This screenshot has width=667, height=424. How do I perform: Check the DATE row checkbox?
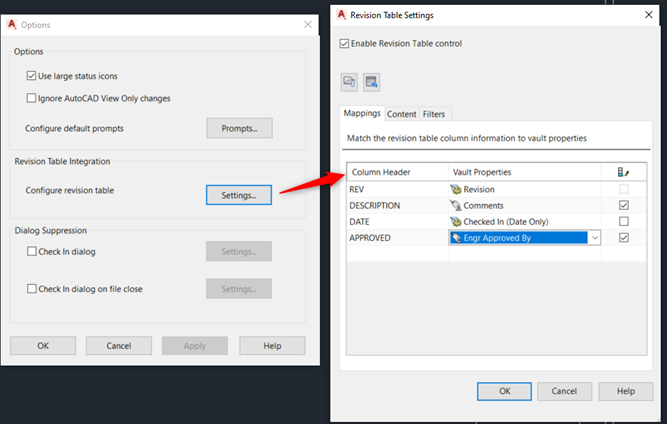624,221
